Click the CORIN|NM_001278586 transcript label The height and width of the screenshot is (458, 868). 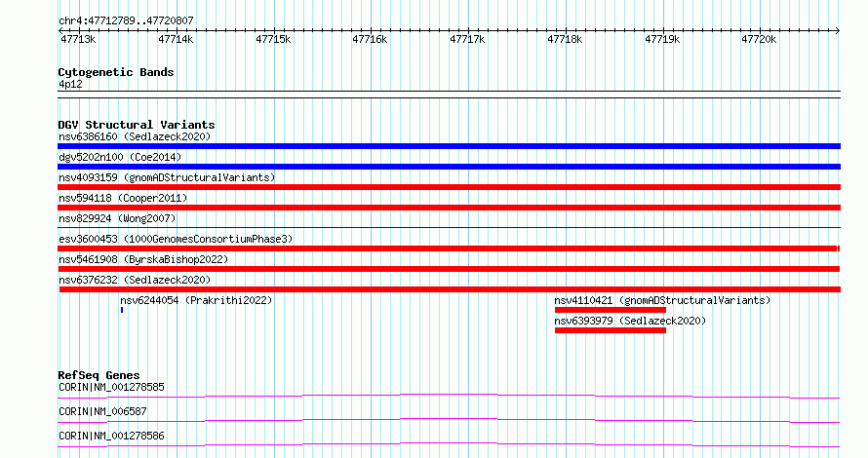tap(111, 436)
